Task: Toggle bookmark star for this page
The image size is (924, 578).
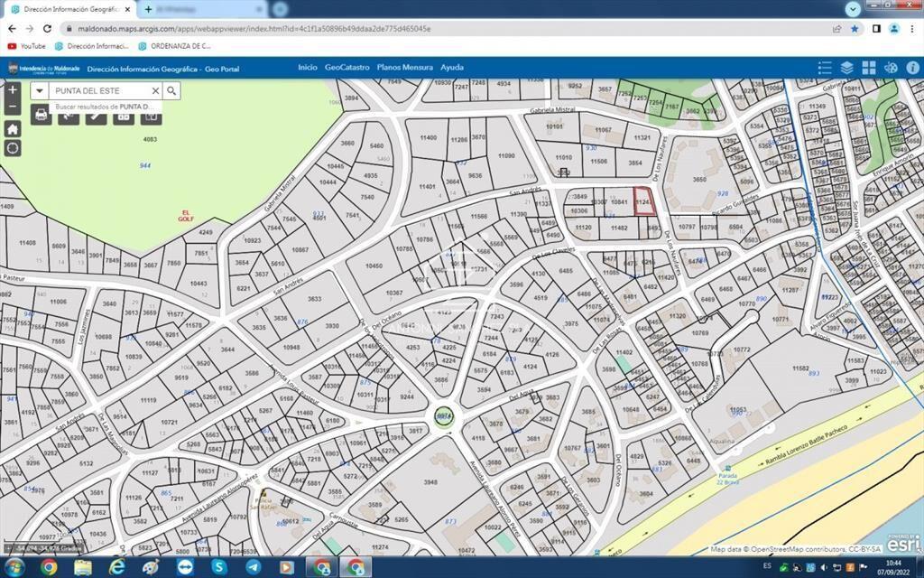Action: coord(855,28)
